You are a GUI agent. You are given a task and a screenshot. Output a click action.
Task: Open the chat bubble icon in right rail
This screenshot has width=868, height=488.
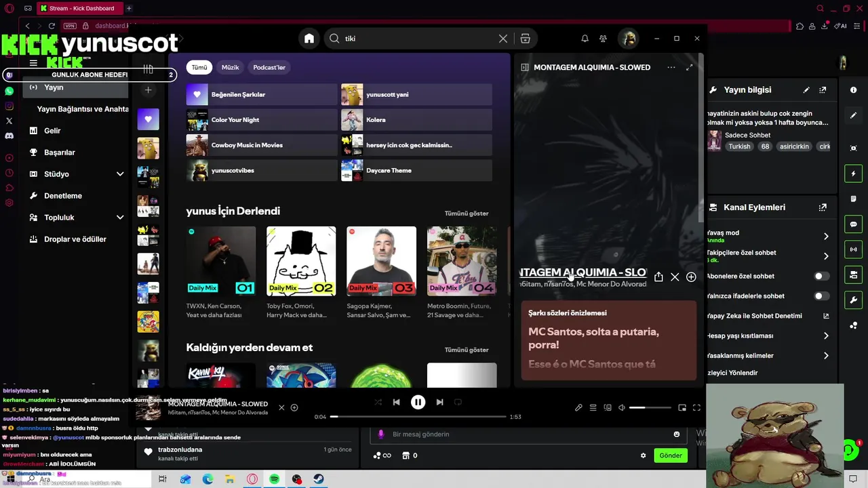click(x=853, y=224)
